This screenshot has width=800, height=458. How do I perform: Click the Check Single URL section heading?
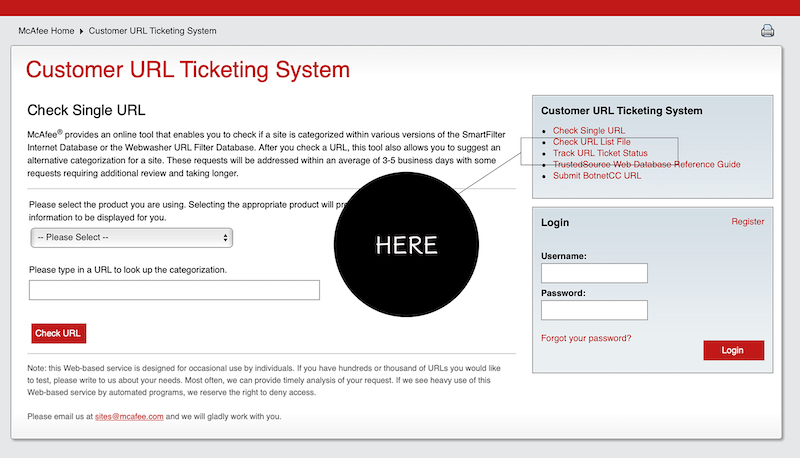(x=86, y=110)
